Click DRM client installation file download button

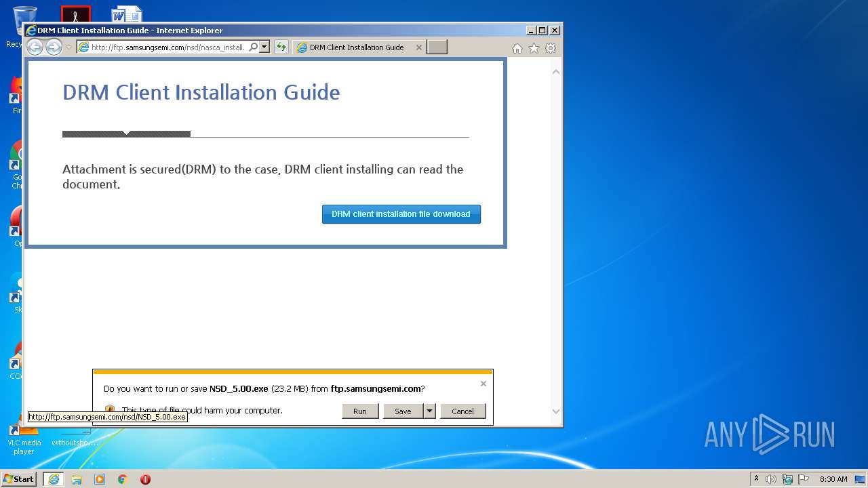(x=401, y=214)
